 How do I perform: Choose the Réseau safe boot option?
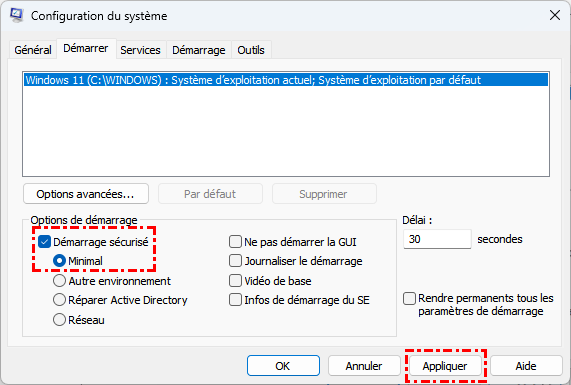[x=59, y=320]
